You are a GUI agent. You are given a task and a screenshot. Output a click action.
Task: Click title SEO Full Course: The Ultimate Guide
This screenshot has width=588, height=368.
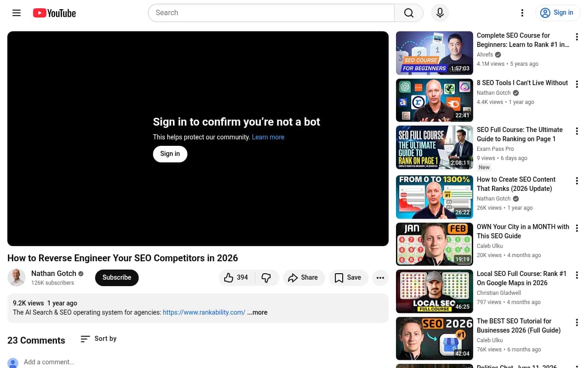[520, 134]
